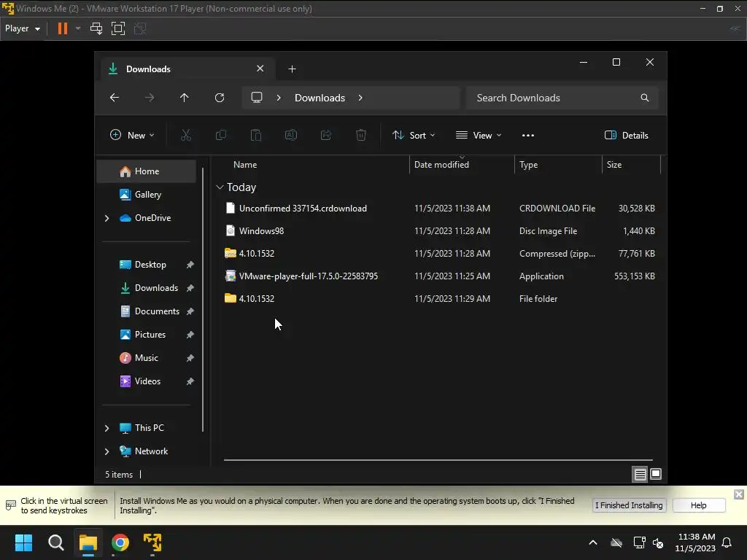This screenshot has width=747, height=560.
Task: Open Google Chrome from taskbar
Action: [x=120, y=542]
